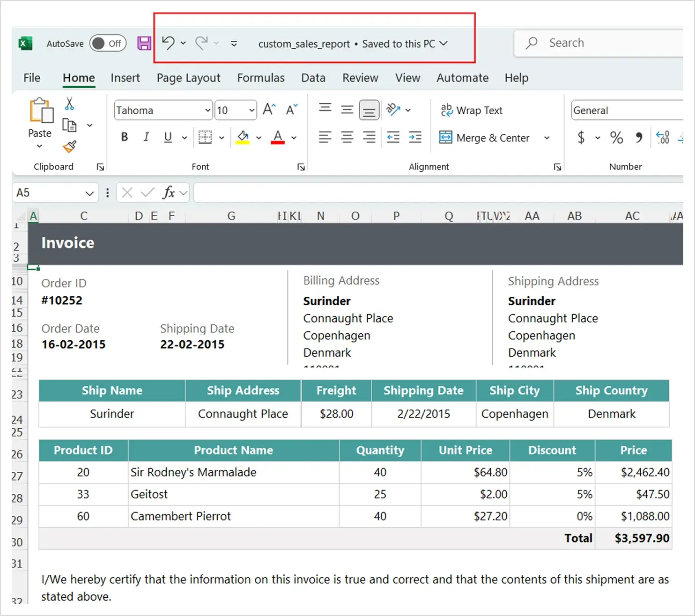Click the Align Right icon

pos(369,137)
